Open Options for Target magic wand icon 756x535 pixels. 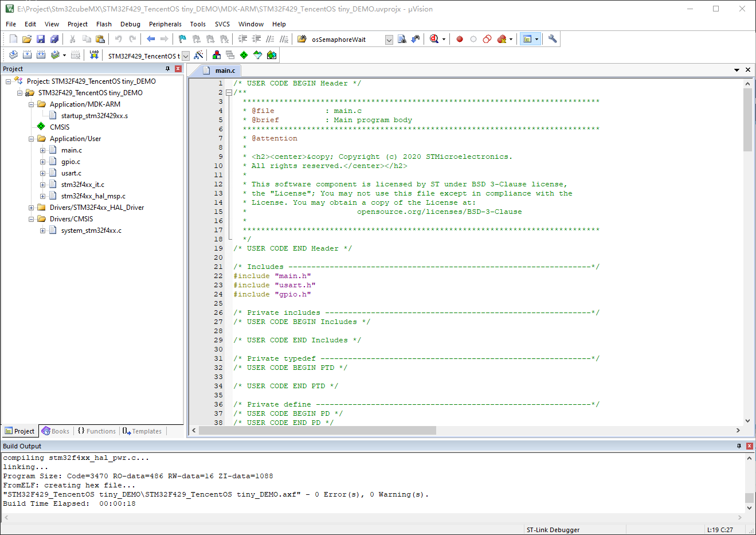[198, 55]
